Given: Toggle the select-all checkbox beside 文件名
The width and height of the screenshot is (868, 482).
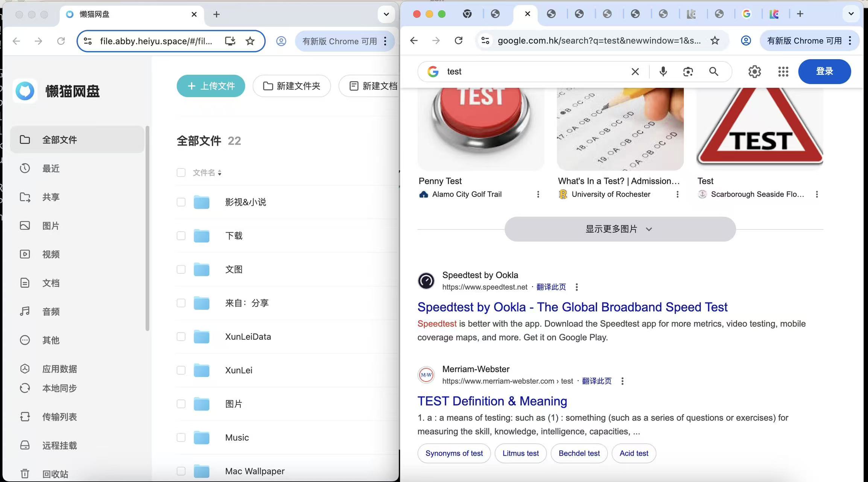Looking at the screenshot, I should click(x=181, y=172).
